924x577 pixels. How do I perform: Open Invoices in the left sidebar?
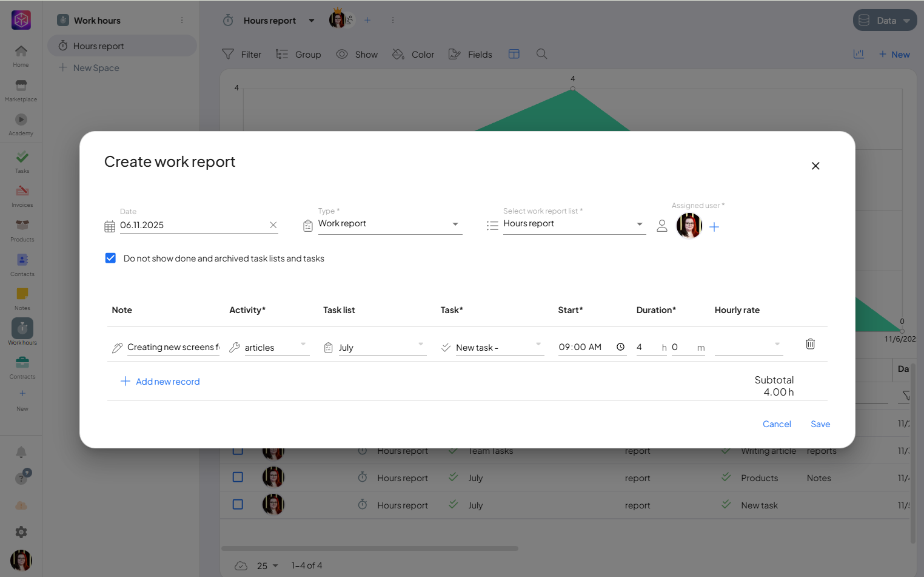[x=22, y=195]
